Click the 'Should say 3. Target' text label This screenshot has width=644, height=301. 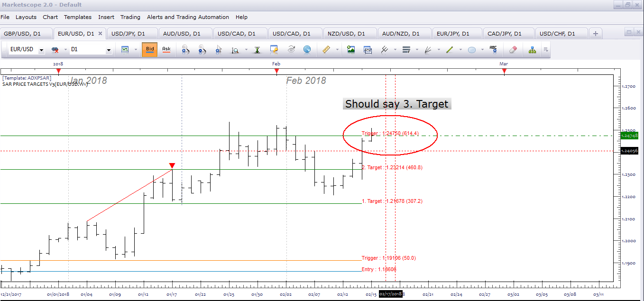[397, 104]
